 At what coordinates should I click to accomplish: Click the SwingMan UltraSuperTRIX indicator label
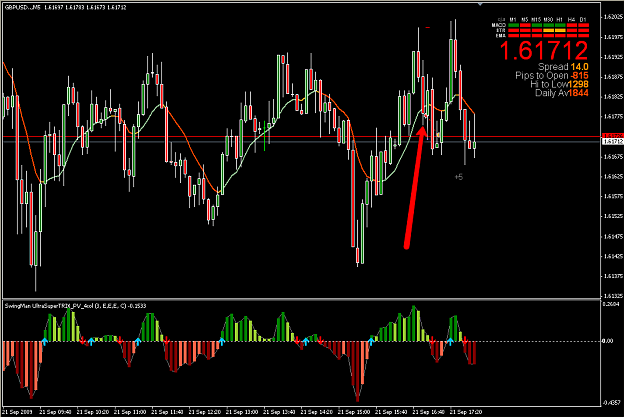[75, 306]
